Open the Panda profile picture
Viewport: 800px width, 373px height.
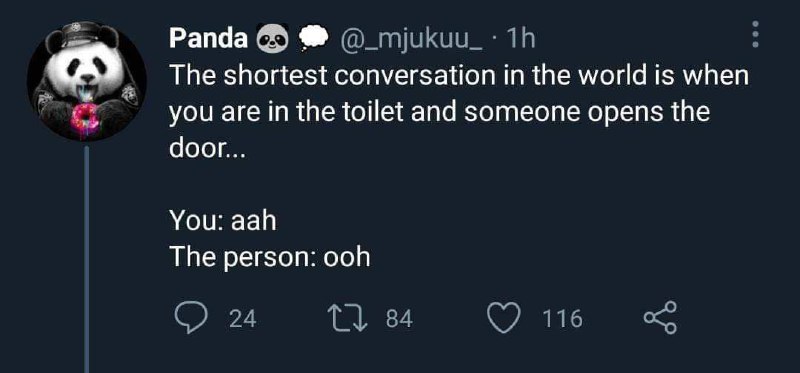point(87,82)
